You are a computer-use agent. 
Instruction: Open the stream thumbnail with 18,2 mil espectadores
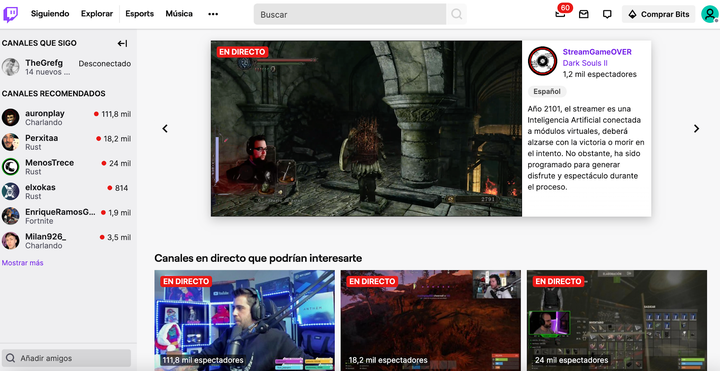(431, 320)
